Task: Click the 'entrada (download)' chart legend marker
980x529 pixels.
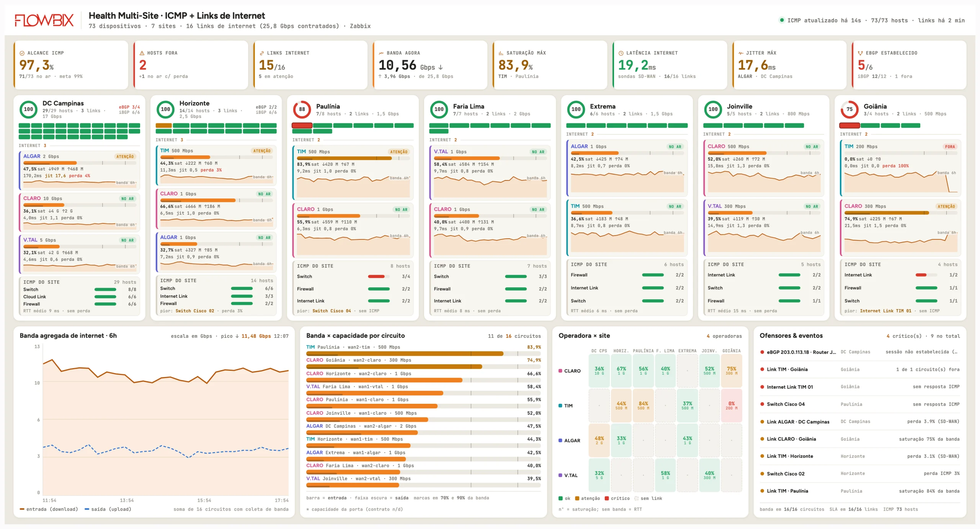Action: pos(22,509)
